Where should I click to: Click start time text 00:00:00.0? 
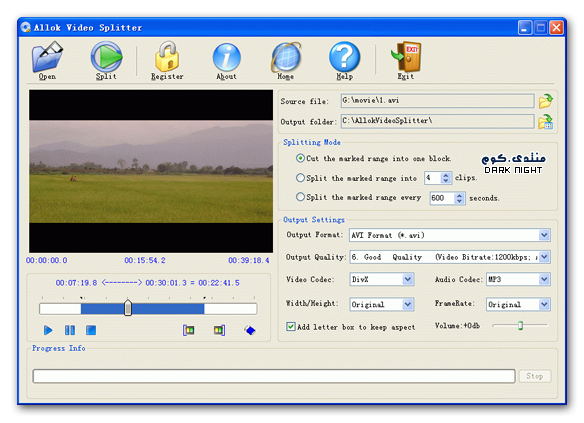47,260
